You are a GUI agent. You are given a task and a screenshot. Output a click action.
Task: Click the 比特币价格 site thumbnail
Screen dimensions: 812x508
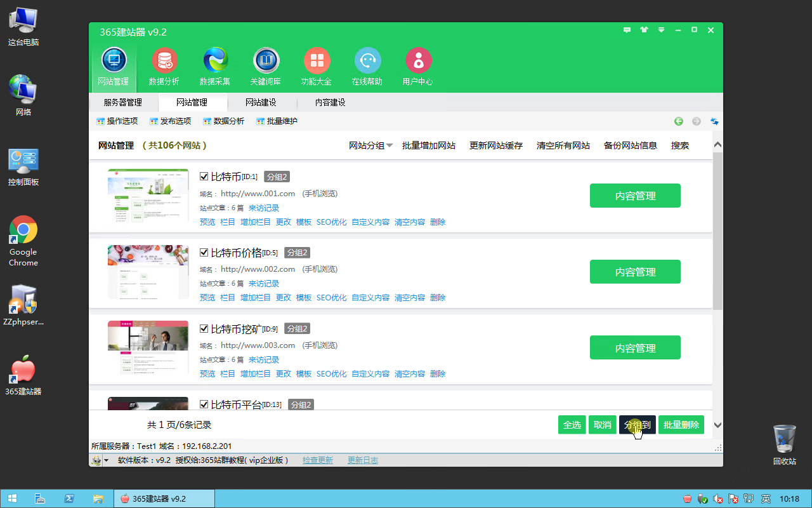pyautogui.click(x=148, y=272)
